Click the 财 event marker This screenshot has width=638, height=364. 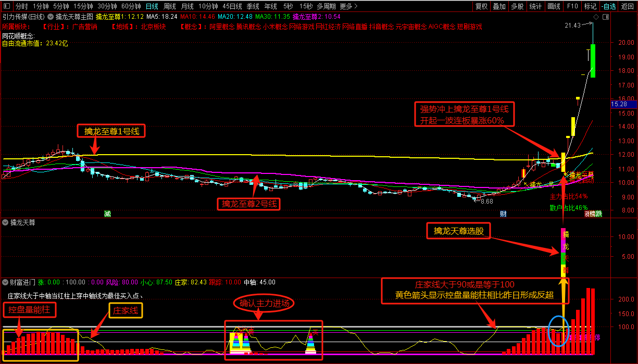pyautogui.click(x=503, y=214)
